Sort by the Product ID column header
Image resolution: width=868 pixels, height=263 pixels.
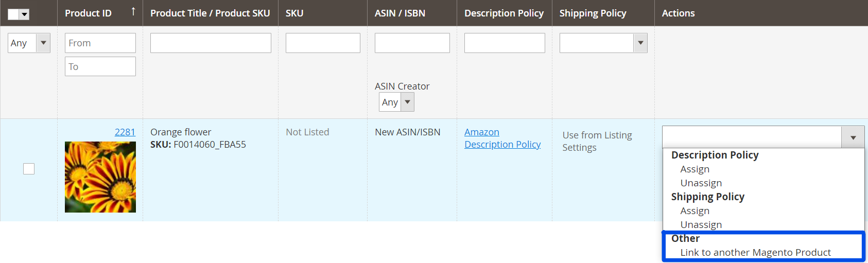pyautogui.click(x=88, y=13)
